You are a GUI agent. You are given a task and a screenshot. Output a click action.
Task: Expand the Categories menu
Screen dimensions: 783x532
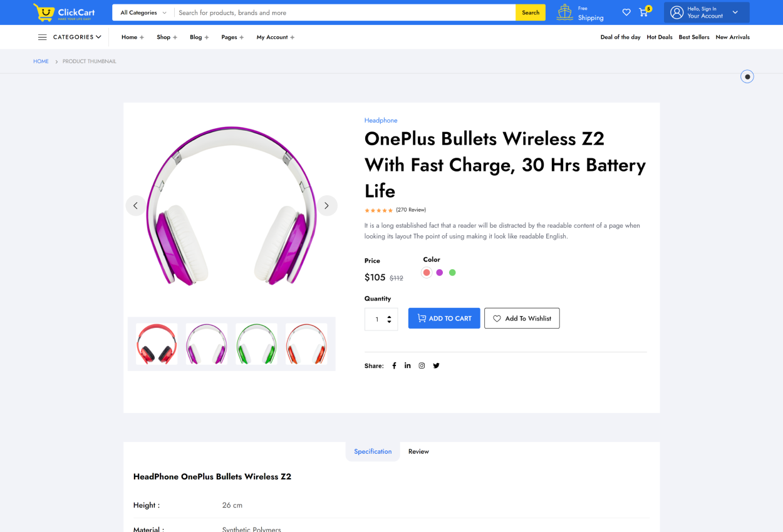70,38
